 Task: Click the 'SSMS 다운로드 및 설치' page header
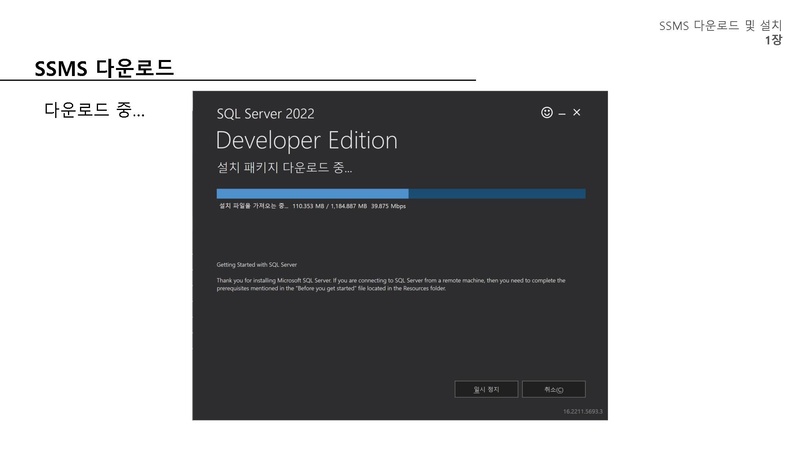coord(720,25)
